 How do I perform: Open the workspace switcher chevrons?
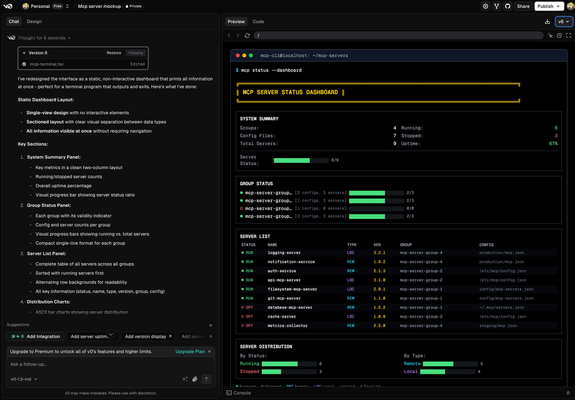click(67, 6)
